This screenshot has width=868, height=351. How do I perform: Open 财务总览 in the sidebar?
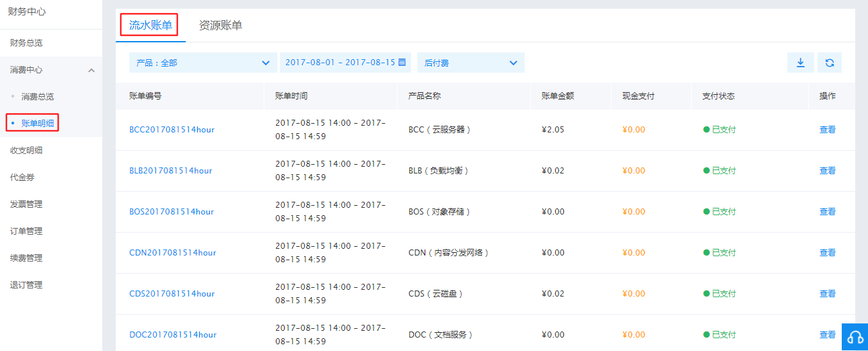coord(26,43)
